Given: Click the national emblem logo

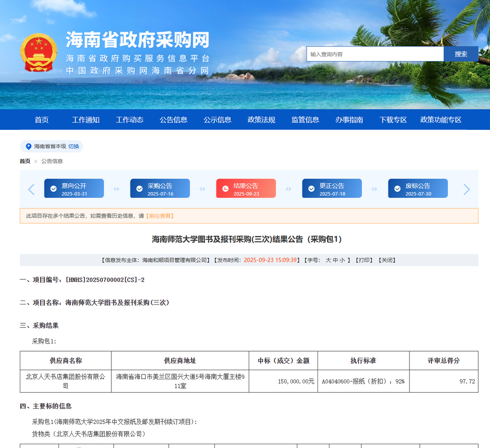Looking at the screenshot, I should (38, 52).
